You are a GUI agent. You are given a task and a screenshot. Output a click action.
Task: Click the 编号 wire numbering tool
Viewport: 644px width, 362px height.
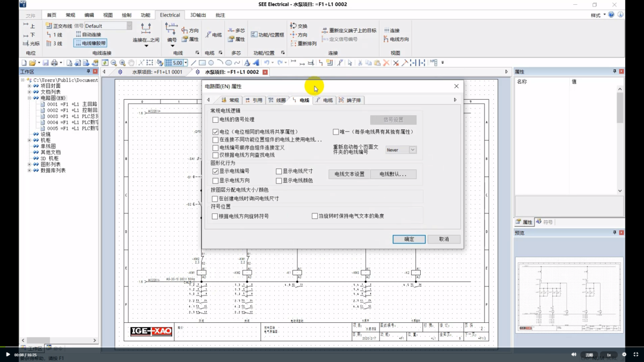point(172,34)
